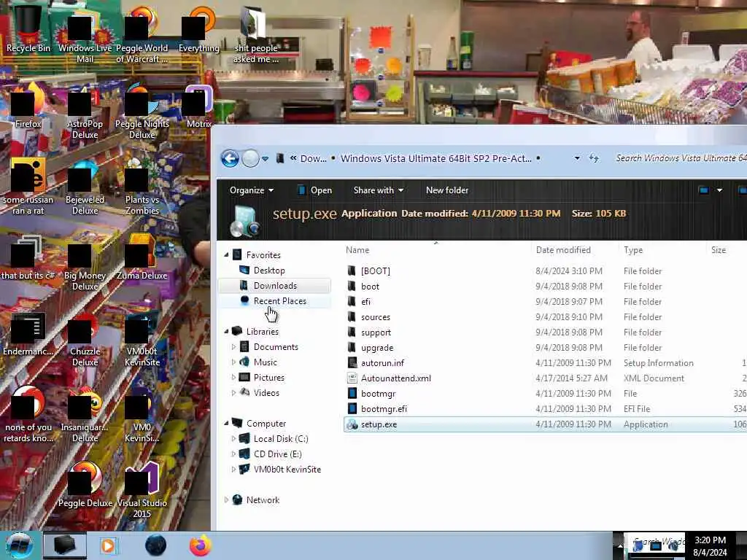Select the Videos library

[x=266, y=393]
